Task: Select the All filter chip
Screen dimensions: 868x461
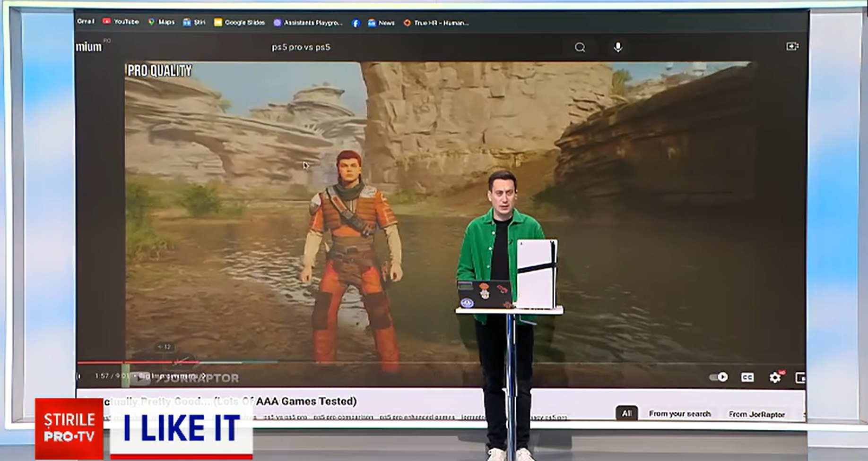Action: click(x=627, y=413)
